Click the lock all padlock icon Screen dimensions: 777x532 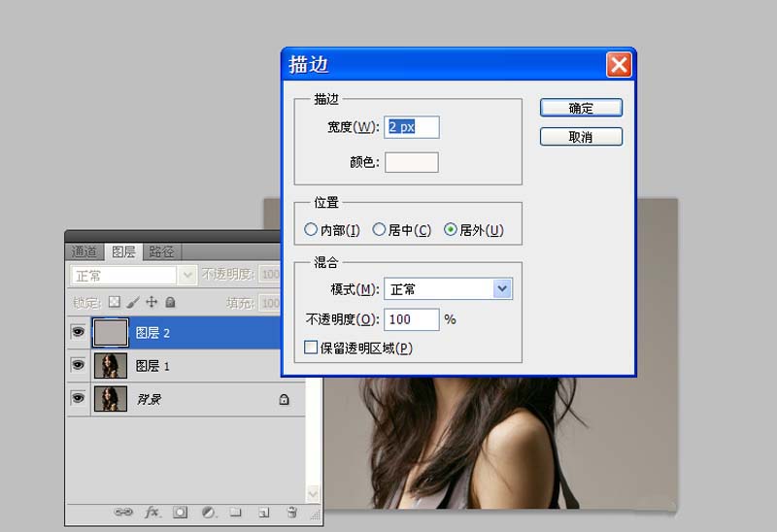pos(170,302)
